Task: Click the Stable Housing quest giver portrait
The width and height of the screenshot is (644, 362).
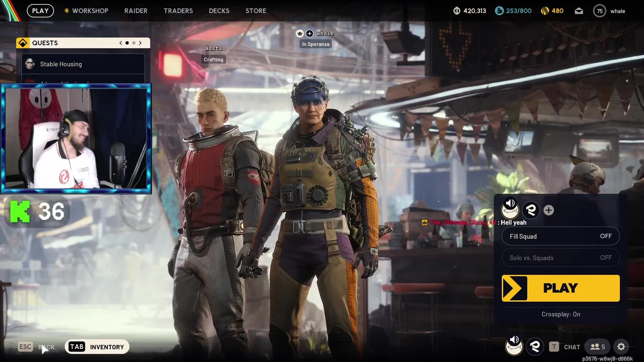Action: click(x=30, y=64)
